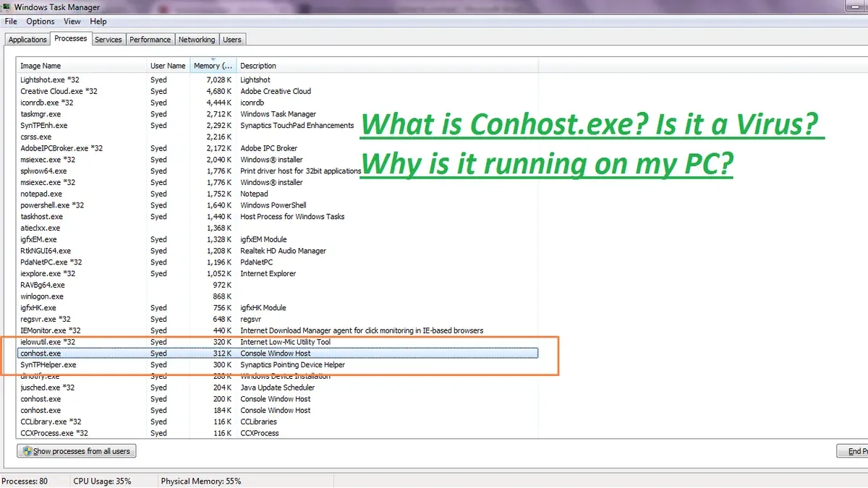Select conhost.exe using 312 K memory
This screenshot has width=868, height=488.
[278, 354]
